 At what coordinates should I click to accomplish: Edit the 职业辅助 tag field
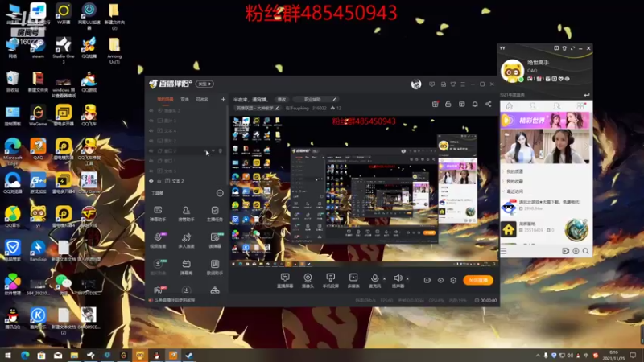click(316, 99)
